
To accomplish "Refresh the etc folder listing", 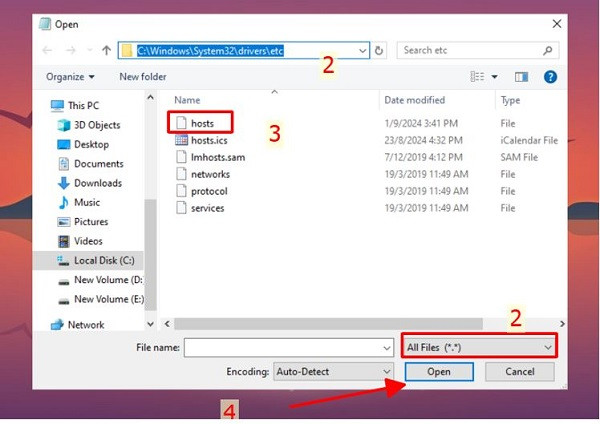I will [379, 51].
